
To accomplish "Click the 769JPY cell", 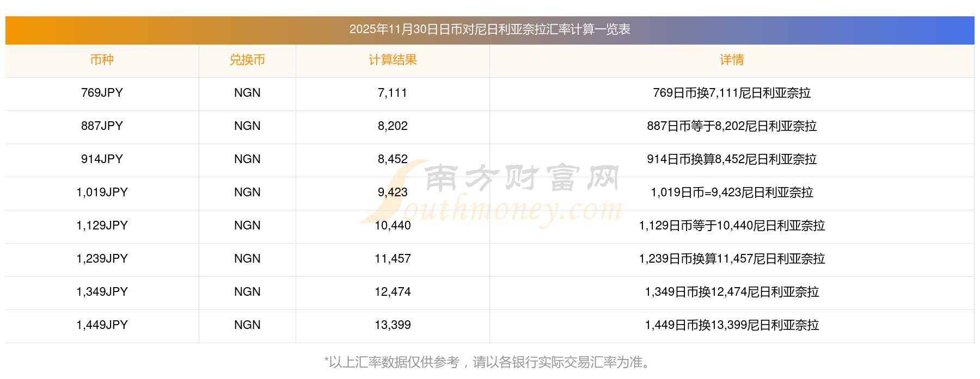I will click(x=102, y=93).
